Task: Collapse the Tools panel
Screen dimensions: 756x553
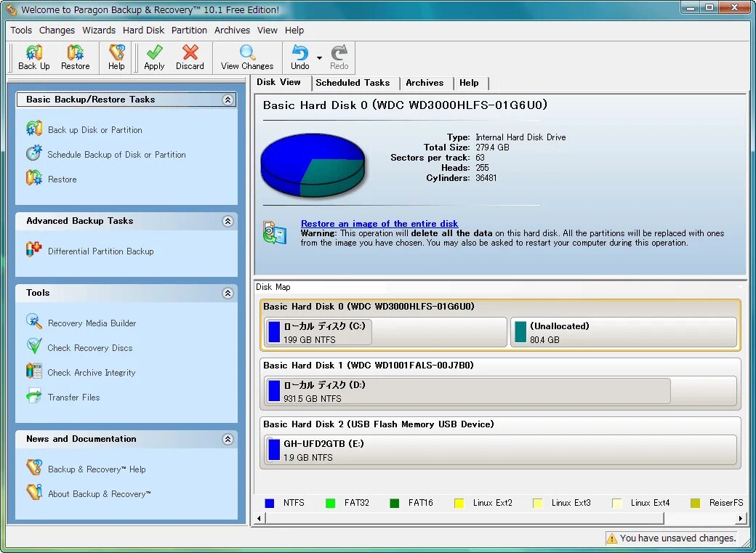Action: (228, 293)
